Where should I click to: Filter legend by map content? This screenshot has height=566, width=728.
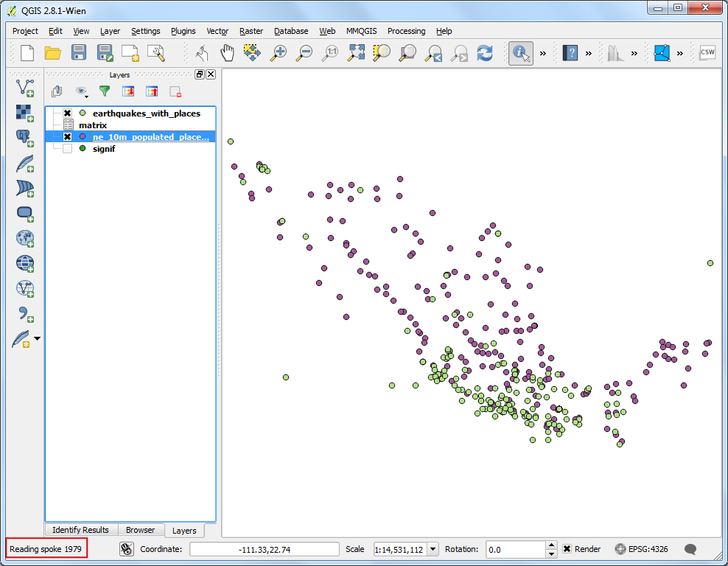[105, 91]
